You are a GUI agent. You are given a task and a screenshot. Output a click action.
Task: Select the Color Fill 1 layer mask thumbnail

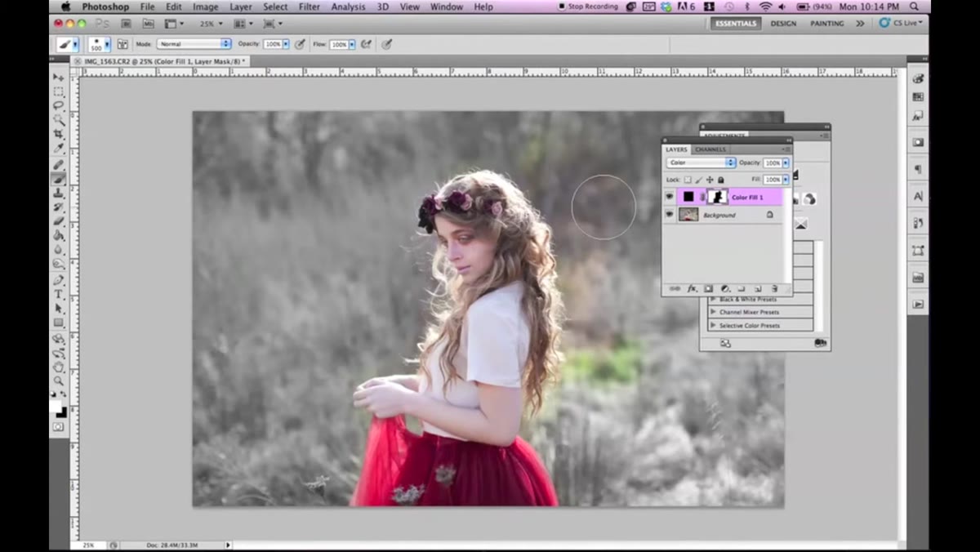[717, 197]
